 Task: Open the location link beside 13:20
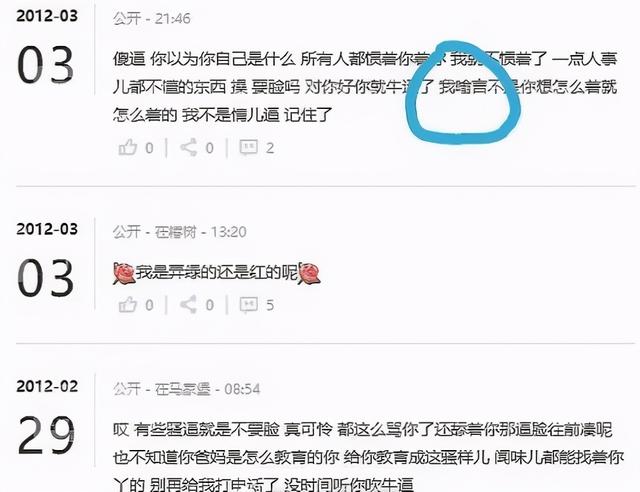176,232
